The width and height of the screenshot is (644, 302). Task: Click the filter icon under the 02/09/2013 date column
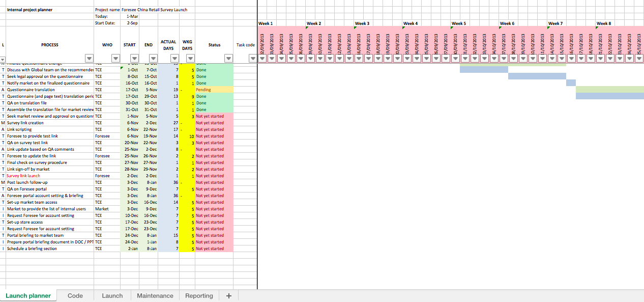(x=261, y=58)
